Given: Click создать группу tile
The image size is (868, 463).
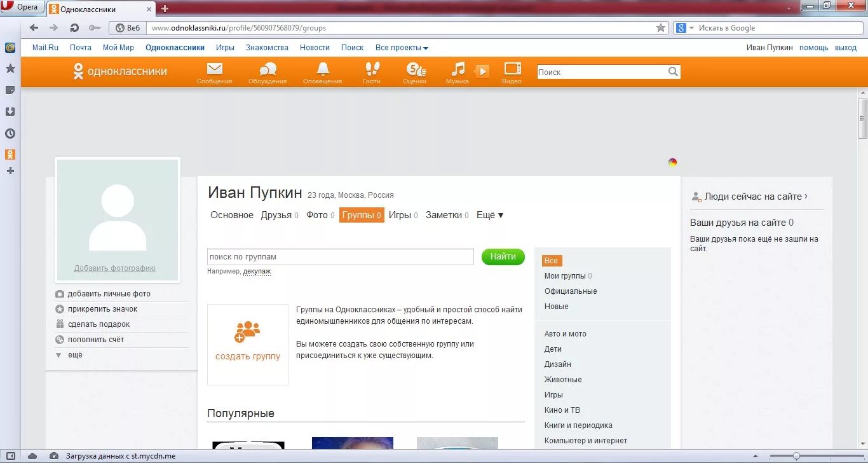Looking at the screenshot, I should (248, 344).
